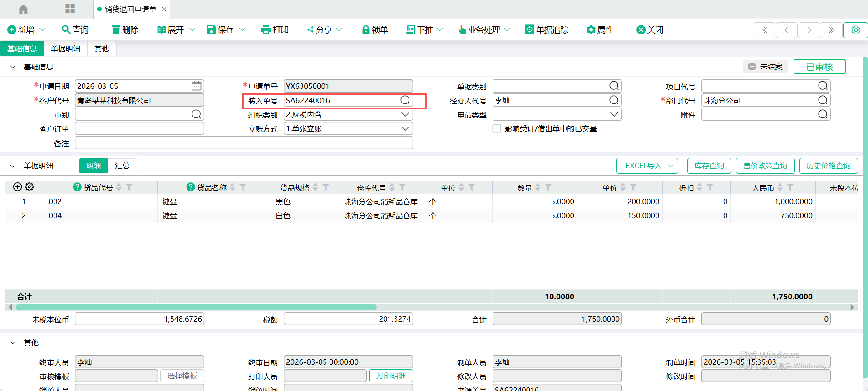Click the 删除 trash icon
The width and height of the screenshot is (868, 391).
tap(116, 30)
